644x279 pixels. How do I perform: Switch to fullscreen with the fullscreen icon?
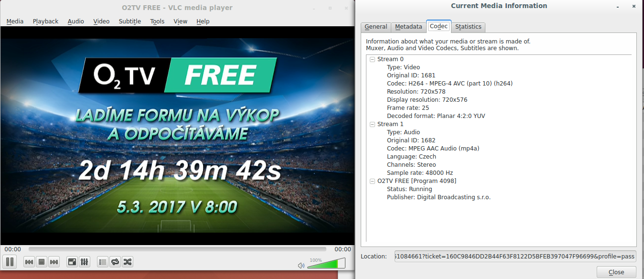[72, 262]
